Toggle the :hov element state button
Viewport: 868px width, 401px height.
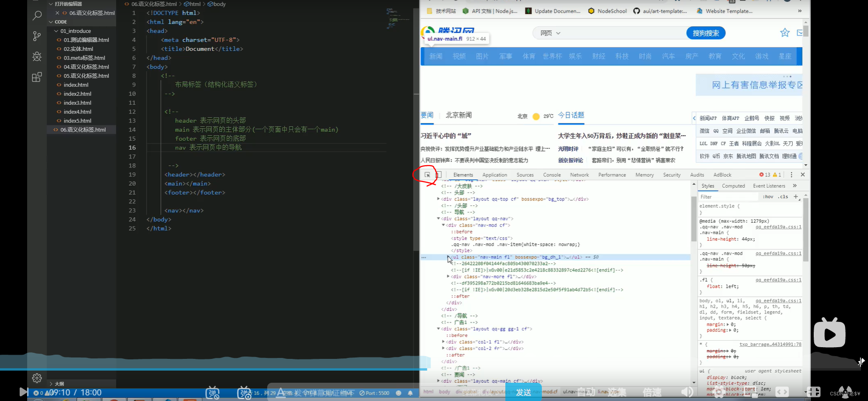pyautogui.click(x=768, y=197)
